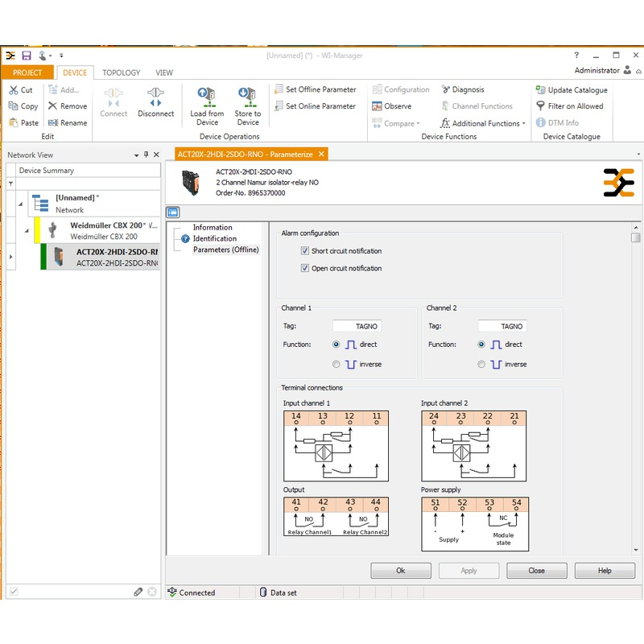Switch to the TOPOLOGY ribbon tab
644x644 pixels.
(x=122, y=72)
